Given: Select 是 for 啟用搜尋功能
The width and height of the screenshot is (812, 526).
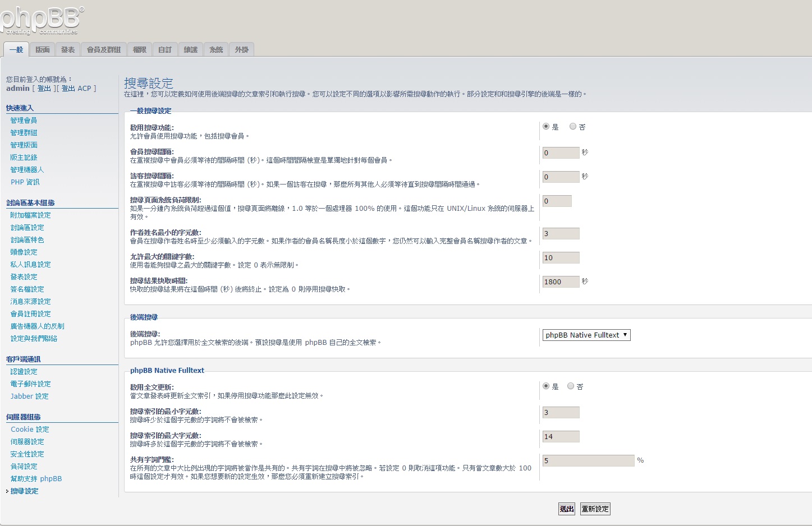Looking at the screenshot, I should click(x=546, y=127).
